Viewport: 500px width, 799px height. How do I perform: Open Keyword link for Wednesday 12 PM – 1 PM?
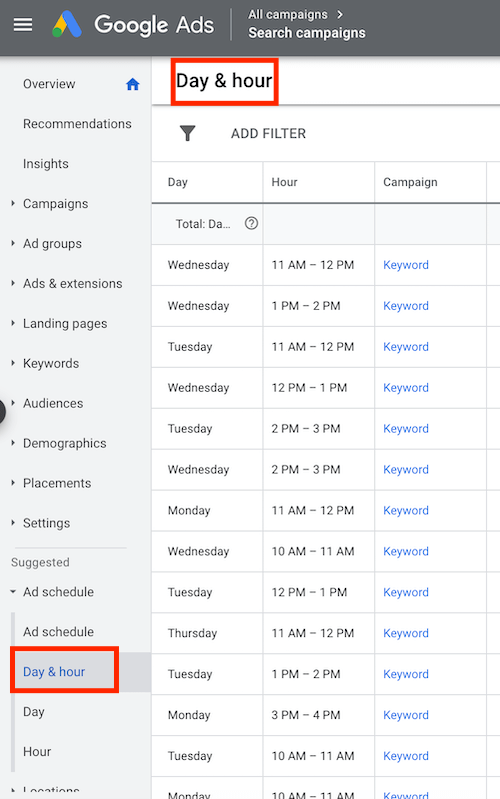(406, 388)
